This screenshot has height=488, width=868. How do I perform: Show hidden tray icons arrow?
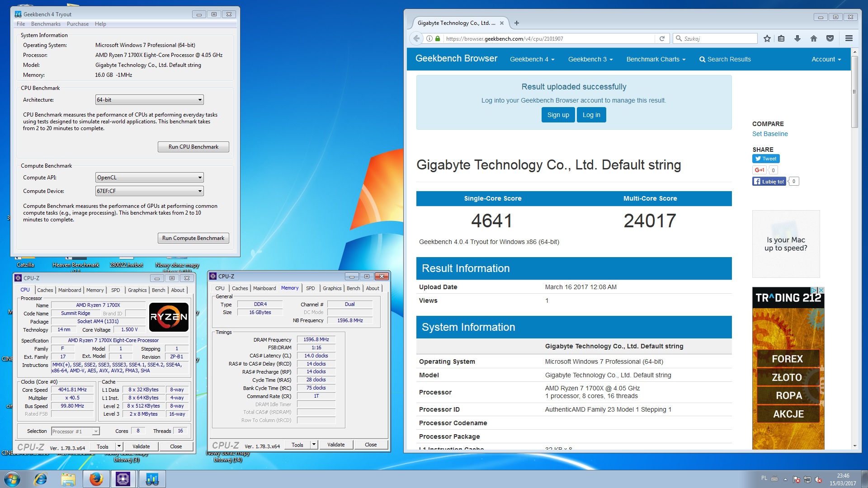pos(785,479)
